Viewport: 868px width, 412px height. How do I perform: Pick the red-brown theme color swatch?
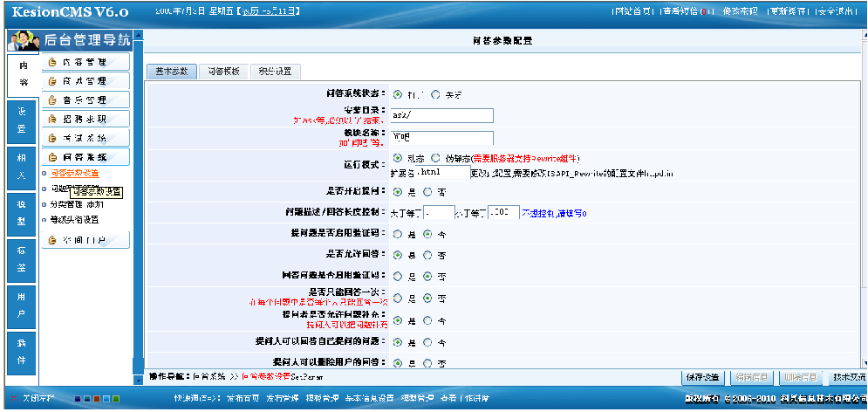[97, 399]
